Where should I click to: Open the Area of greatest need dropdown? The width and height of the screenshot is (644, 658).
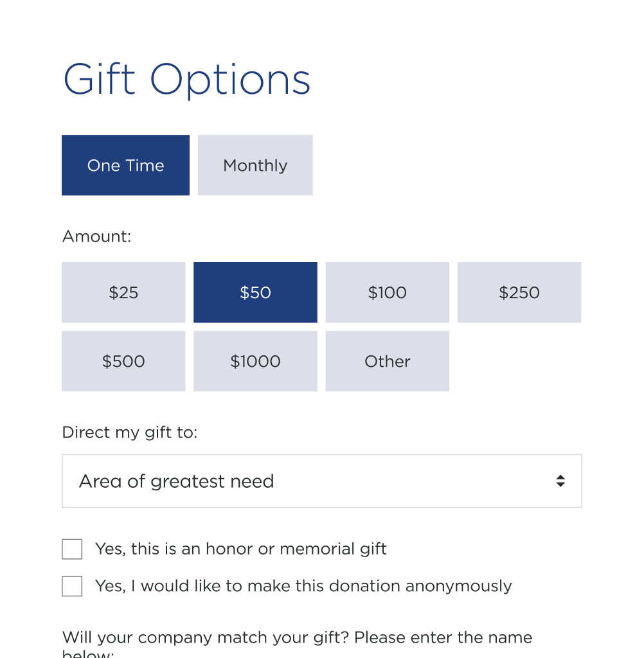click(x=322, y=481)
